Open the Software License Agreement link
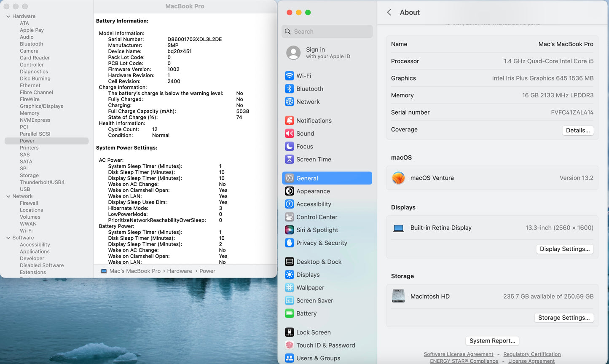The height and width of the screenshot is (364, 609). coord(459,354)
